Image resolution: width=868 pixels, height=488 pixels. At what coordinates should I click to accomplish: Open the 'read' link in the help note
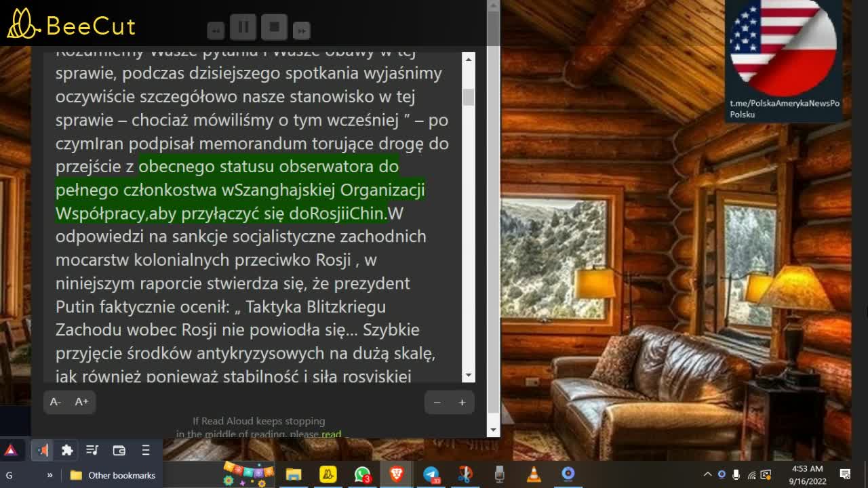click(x=331, y=434)
